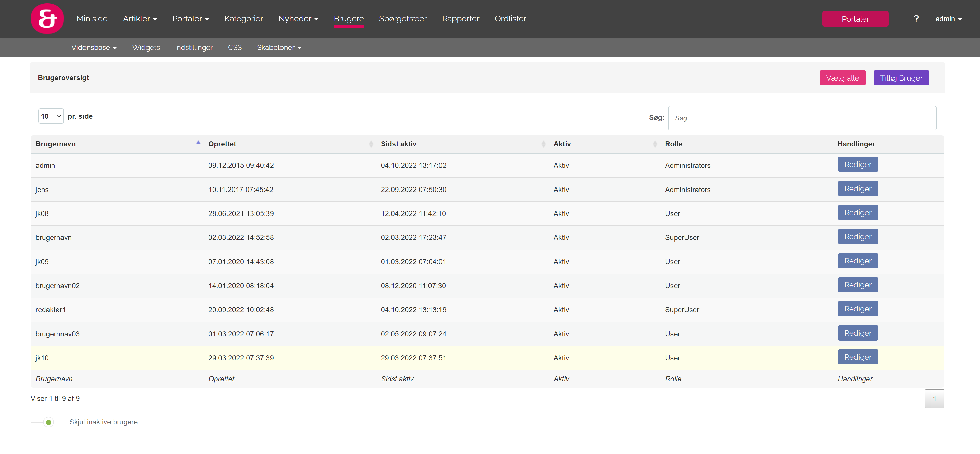Sort by Oprettet column arrows

coord(371,144)
